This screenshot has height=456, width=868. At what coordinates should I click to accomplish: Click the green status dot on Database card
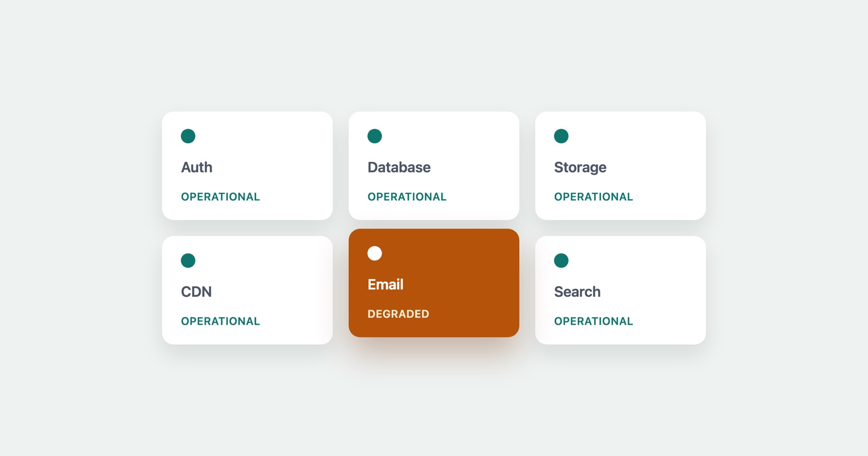(375, 136)
